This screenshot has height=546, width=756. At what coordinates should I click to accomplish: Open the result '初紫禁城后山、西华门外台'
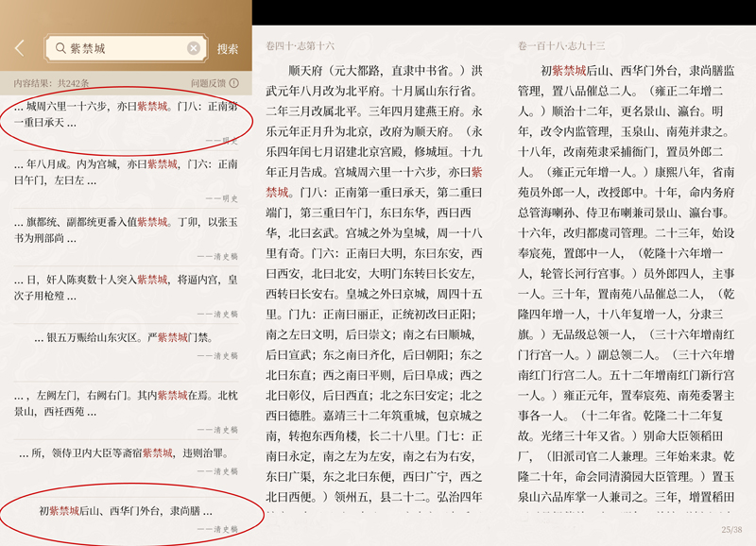(126, 519)
